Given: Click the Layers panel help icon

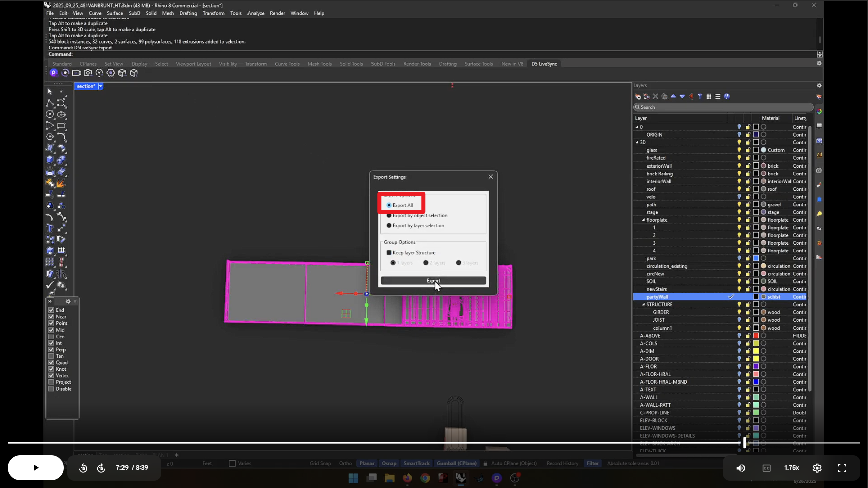Looking at the screenshot, I should 726,96.
